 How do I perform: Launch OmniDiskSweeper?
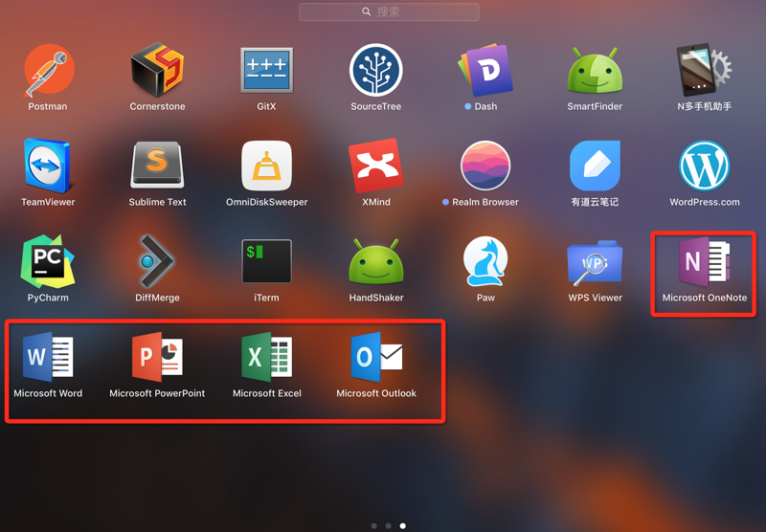pos(267,166)
